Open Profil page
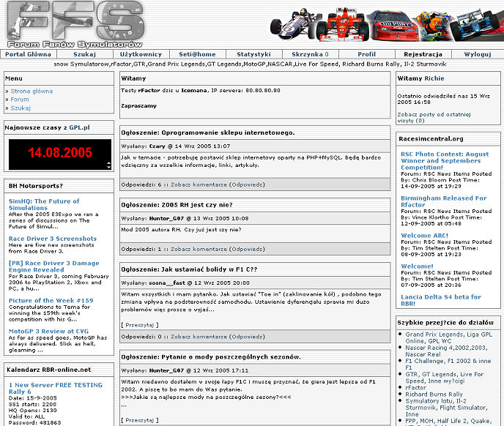Viewport: 504px width, 426px height. coord(367,54)
